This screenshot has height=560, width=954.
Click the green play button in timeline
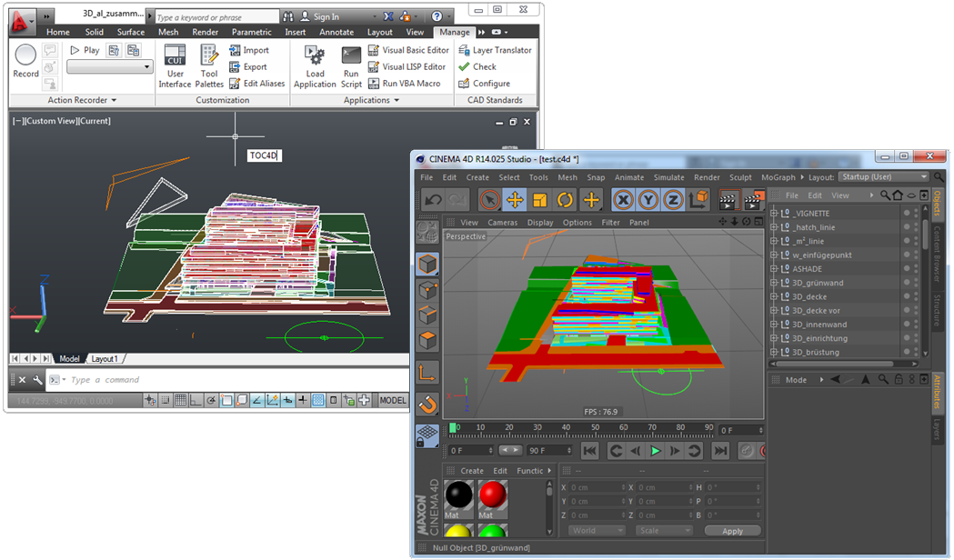[656, 451]
